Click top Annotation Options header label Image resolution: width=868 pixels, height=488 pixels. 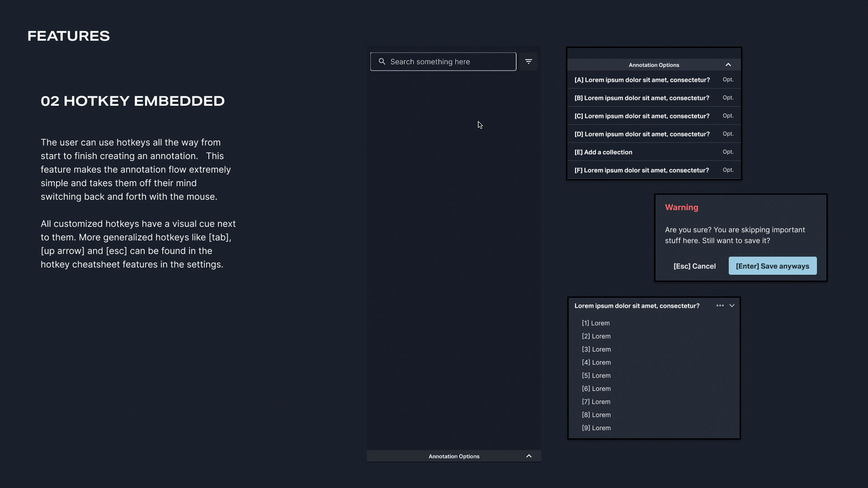pyautogui.click(x=653, y=65)
